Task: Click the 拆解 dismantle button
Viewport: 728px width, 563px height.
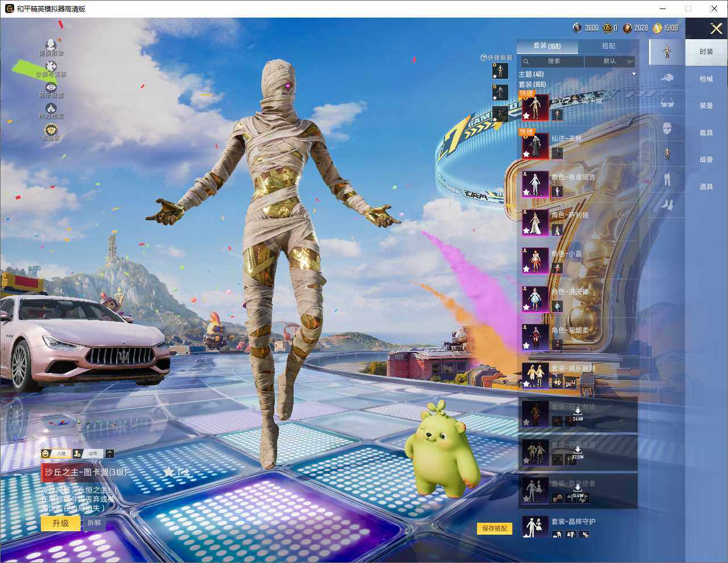Action: [94, 523]
